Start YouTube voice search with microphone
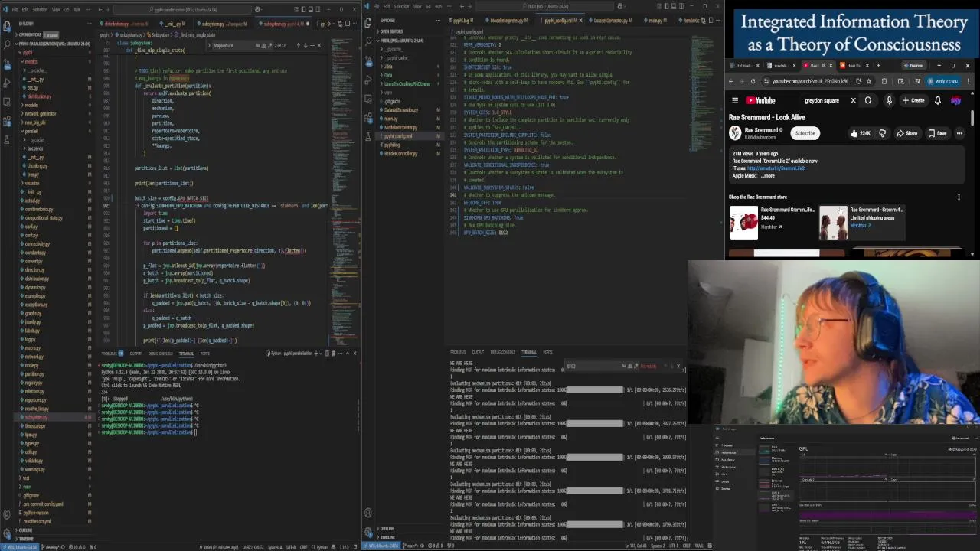 point(889,100)
